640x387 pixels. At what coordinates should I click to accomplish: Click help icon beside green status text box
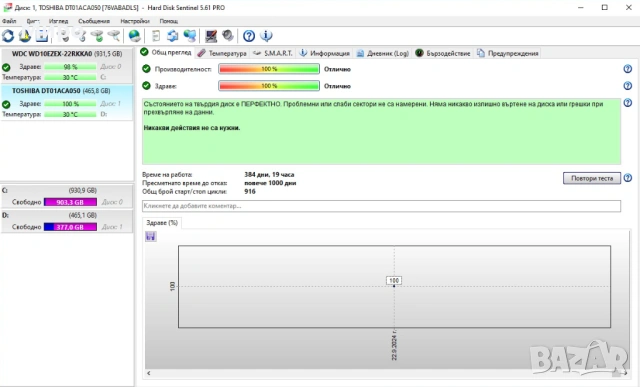628,103
